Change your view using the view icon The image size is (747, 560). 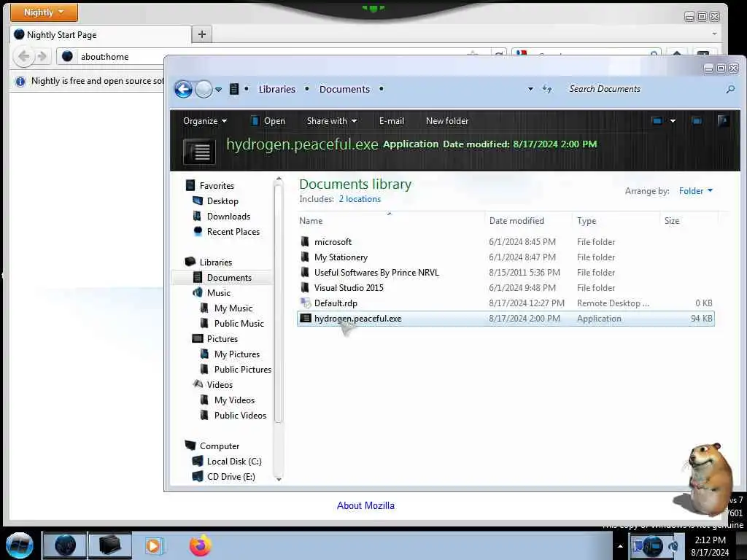tap(657, 121)
